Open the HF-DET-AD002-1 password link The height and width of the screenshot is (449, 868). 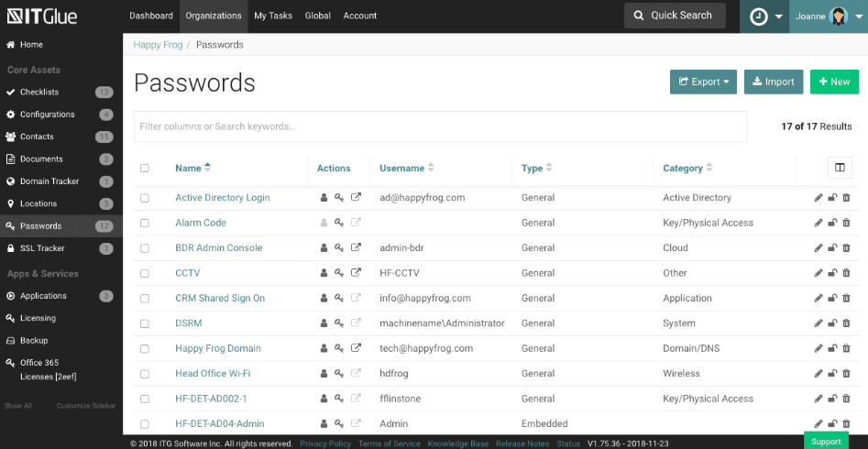tap(211, 399)
